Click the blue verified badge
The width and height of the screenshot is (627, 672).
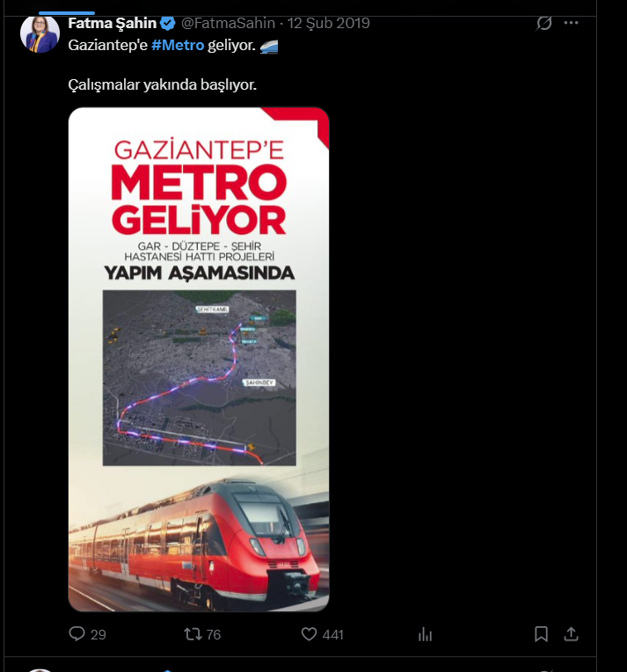168,24
